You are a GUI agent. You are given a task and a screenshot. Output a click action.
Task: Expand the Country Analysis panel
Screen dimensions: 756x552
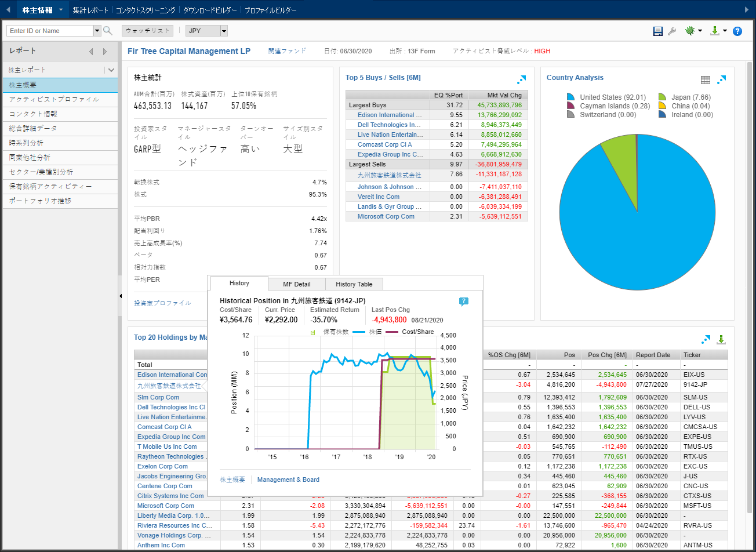[x=722, y=79]
